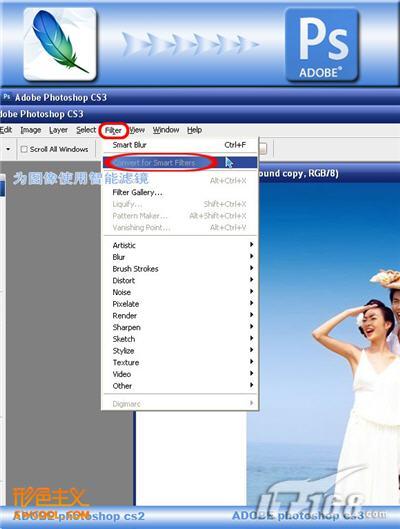Choose Convert for Smart Filters
The height and width of the screenshot is (529, 400).
click(x=180, y=163)
